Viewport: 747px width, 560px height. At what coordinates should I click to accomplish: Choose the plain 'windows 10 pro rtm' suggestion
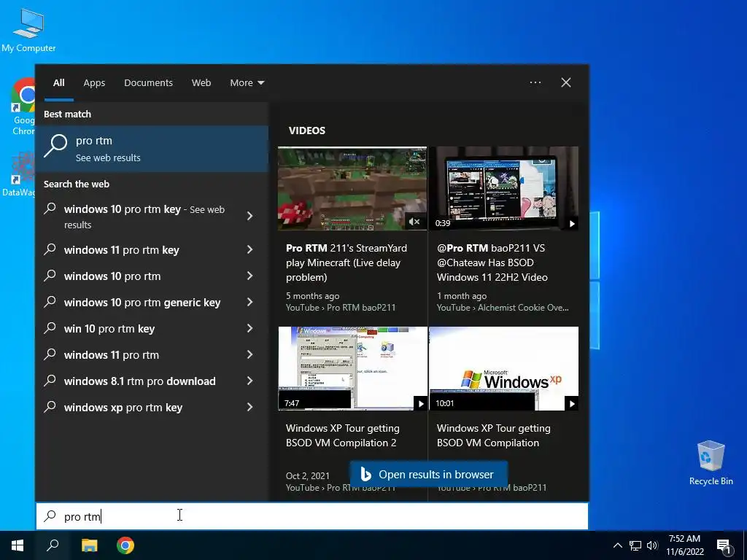(x=112, y=276)
